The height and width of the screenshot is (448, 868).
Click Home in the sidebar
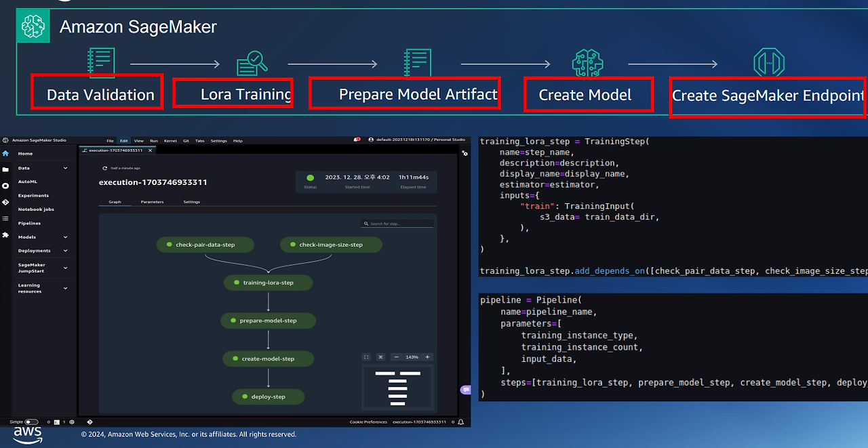[25, 154]
